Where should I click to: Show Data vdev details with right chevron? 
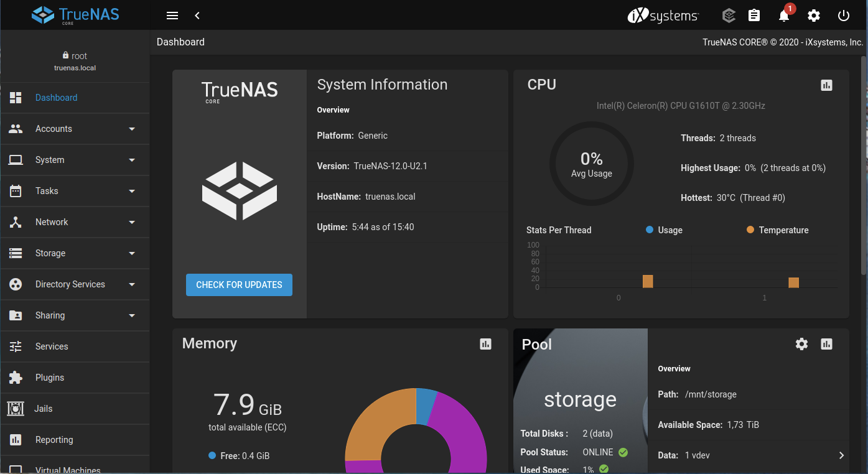coord(841,455)
